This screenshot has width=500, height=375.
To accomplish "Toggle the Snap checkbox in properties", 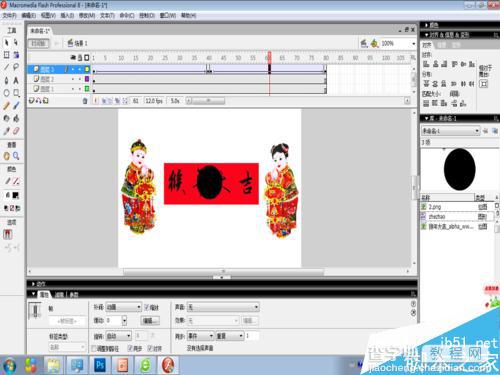I will [x=150, y=348].
